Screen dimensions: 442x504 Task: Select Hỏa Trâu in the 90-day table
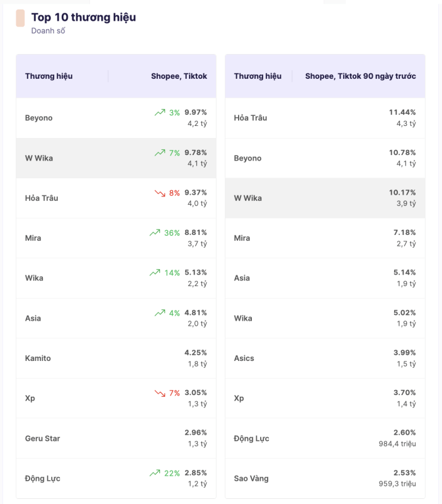251,118
